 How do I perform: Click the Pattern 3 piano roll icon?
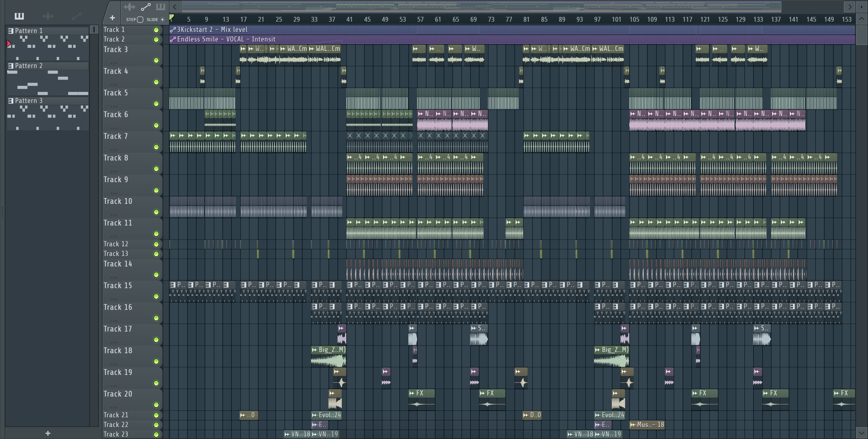(x=11, y=101)
